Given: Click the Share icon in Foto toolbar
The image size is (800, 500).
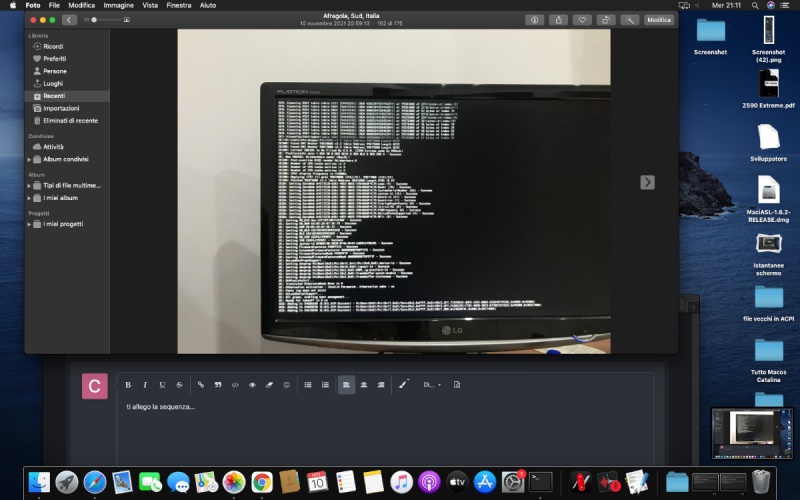Looking at the screenshot, I should coord(558,20).
